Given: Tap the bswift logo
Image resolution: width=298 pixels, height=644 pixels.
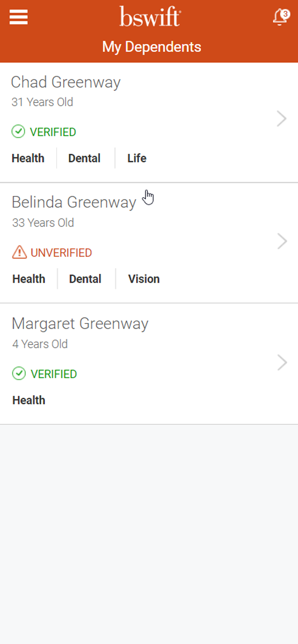Looking at the screenshot, I should (150, 16).
